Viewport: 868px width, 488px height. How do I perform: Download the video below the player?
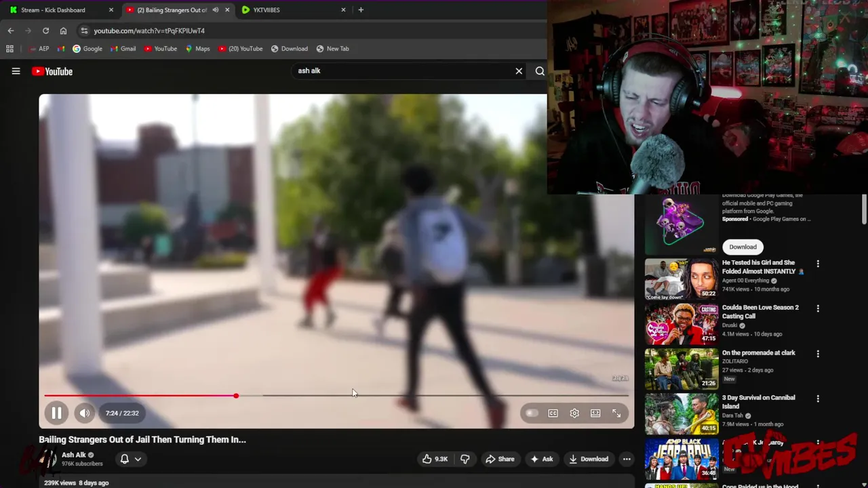click(589, 459)
